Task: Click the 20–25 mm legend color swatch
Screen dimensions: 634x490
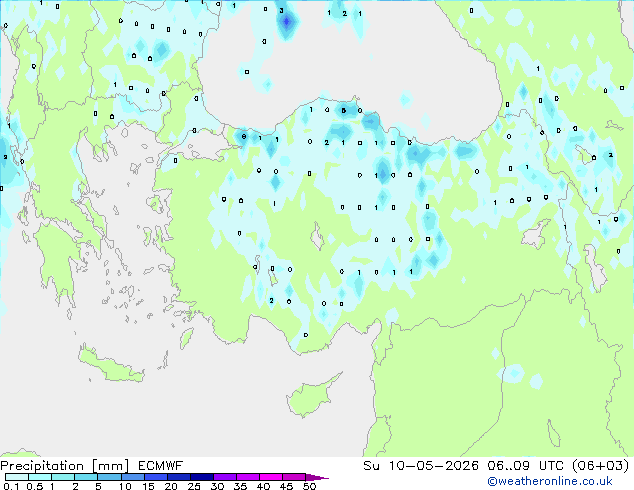Action: pos(178,477)
